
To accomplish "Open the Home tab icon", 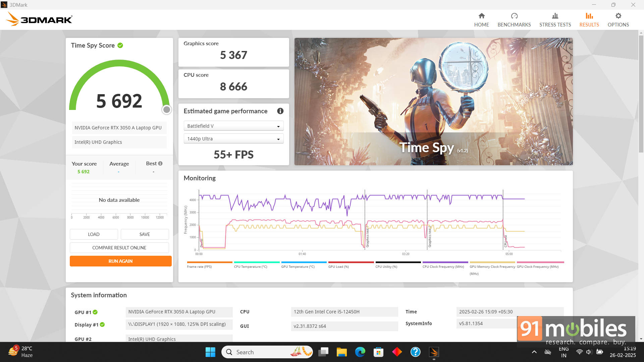I will coord(481,16).
